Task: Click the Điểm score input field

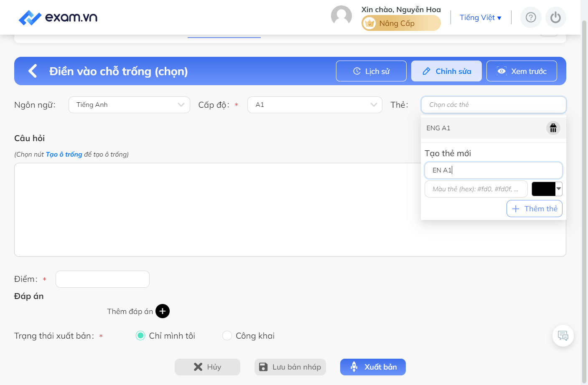Action: tap(102, 279)
